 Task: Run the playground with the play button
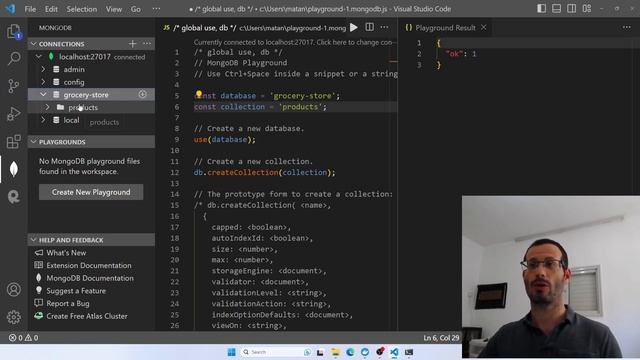pyautogui.click(x=354, y=27)
